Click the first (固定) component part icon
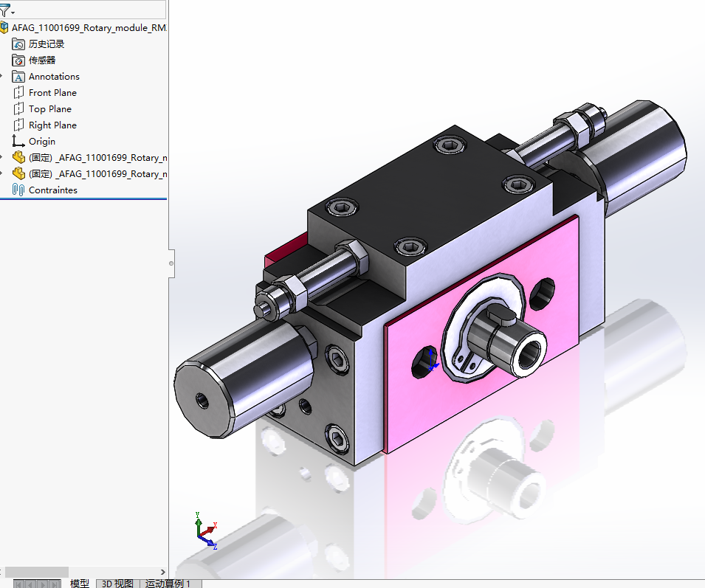 (18, 157)
